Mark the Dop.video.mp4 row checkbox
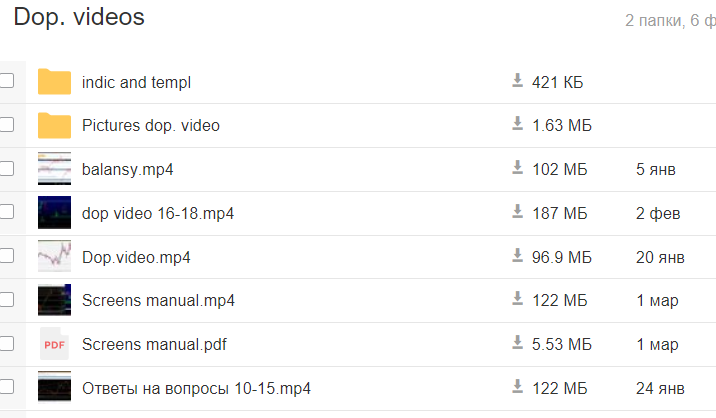The width and height of the screenshot is (716, 418). coord(7,257)
